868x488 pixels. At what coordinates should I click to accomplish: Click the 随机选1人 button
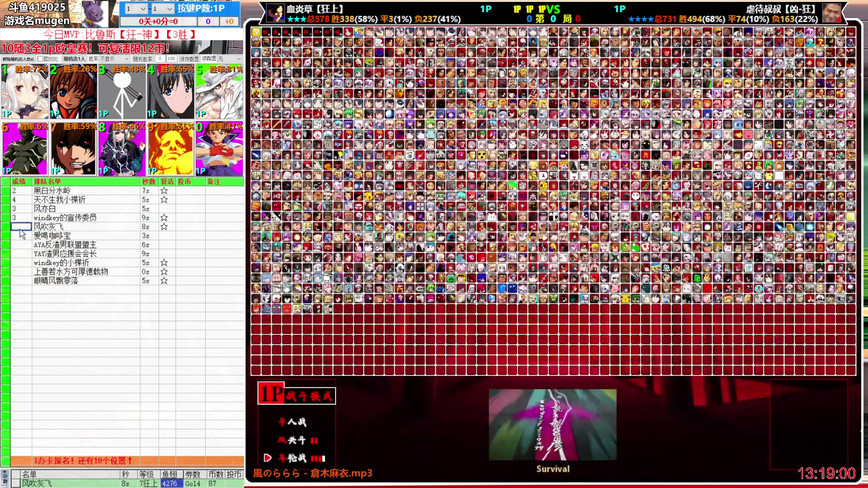pos(74,59)
